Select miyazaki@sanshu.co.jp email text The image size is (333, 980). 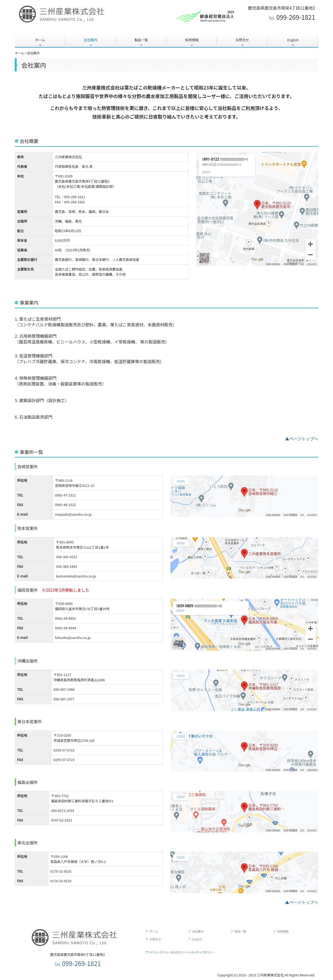coord(73,514)
